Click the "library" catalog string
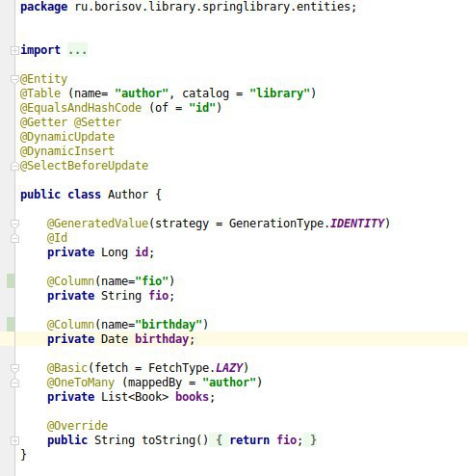 (x=279, y=93)
